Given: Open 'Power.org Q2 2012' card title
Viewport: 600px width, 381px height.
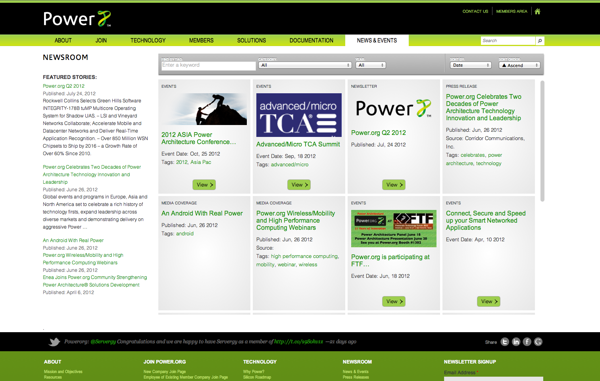Looking at the screenshot, I should 378,133.
